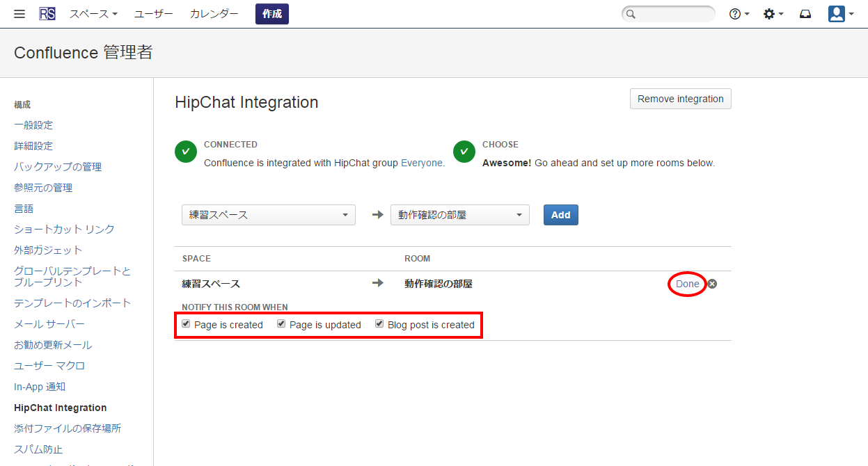Click the SPACE column header
This screenshot has height=466, width=868.
click(196, 259)
